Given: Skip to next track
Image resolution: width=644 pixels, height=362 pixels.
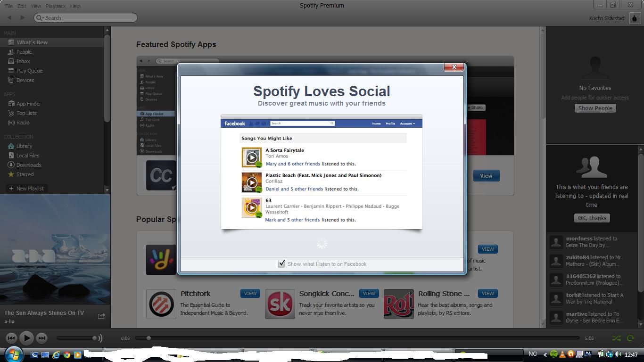Looking at the screenshot, I should [x=42, y=338].
